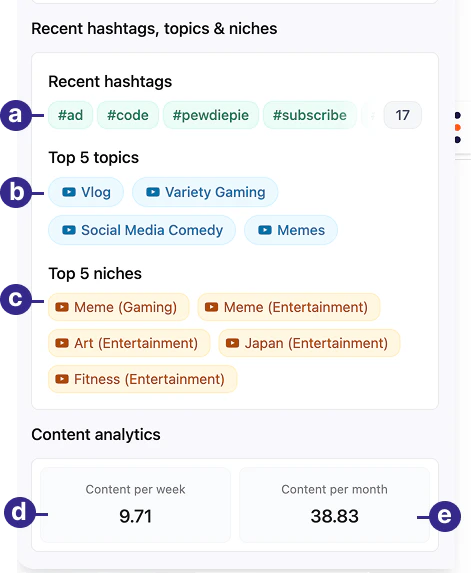Click Recent hashtags, topics & niches title
This screenshot has width=471, height=573.
(154, 29)
